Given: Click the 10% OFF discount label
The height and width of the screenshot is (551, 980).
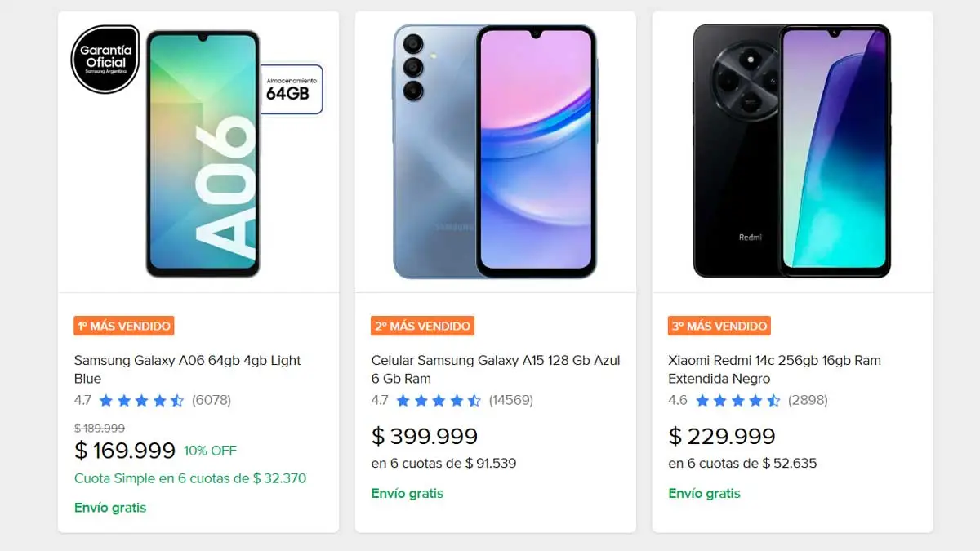Looking at the screenshot, I should click(x=210, y=451).
